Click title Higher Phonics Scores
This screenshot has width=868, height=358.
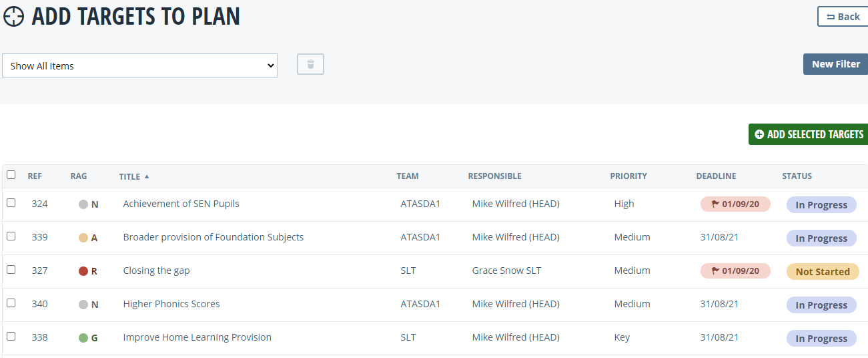click(171, 304)
